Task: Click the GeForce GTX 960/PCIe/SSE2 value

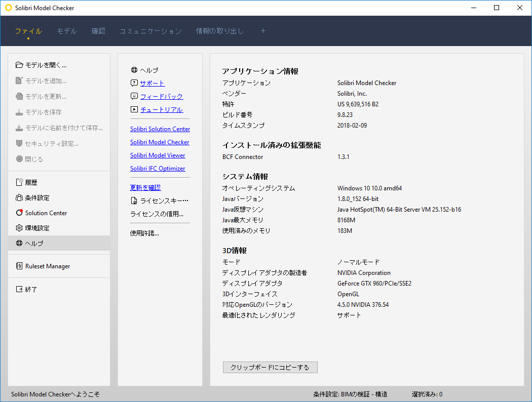Action: point(374,284)
